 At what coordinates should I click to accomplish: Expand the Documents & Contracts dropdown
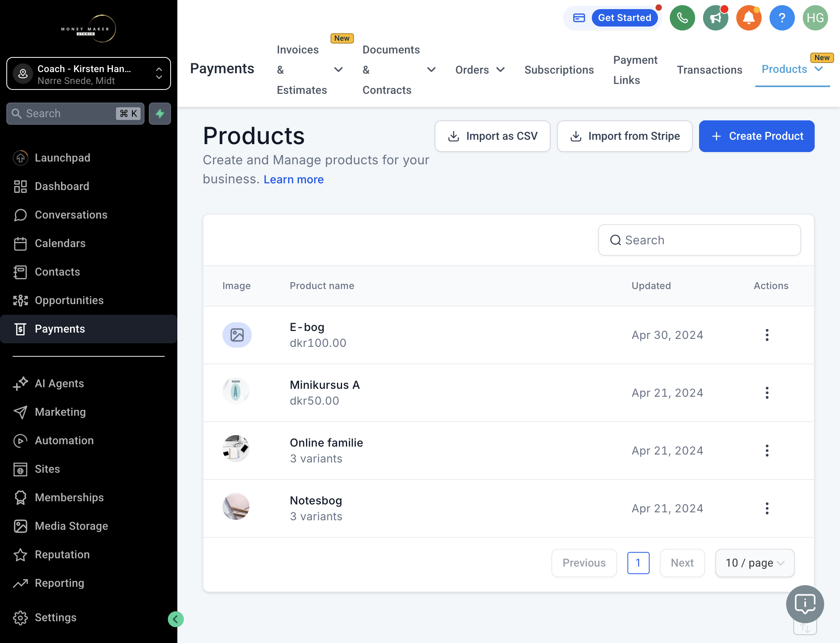coord(431,70)
